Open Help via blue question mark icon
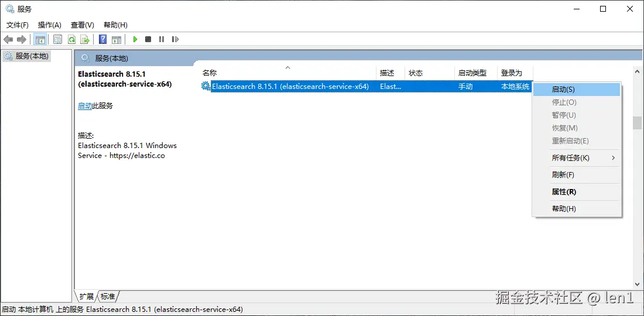 point(102,39)
